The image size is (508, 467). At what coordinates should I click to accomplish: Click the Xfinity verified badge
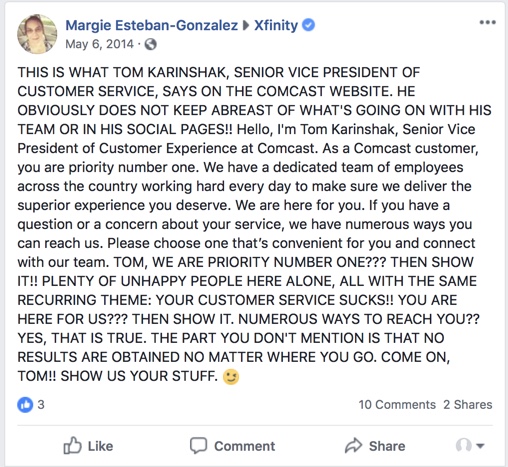(x=308, y=25)
